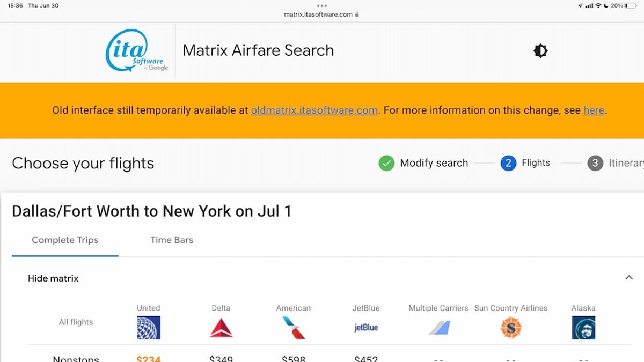
Task: Select the Sun Country Airlines column label
Action: click(511, 308)
